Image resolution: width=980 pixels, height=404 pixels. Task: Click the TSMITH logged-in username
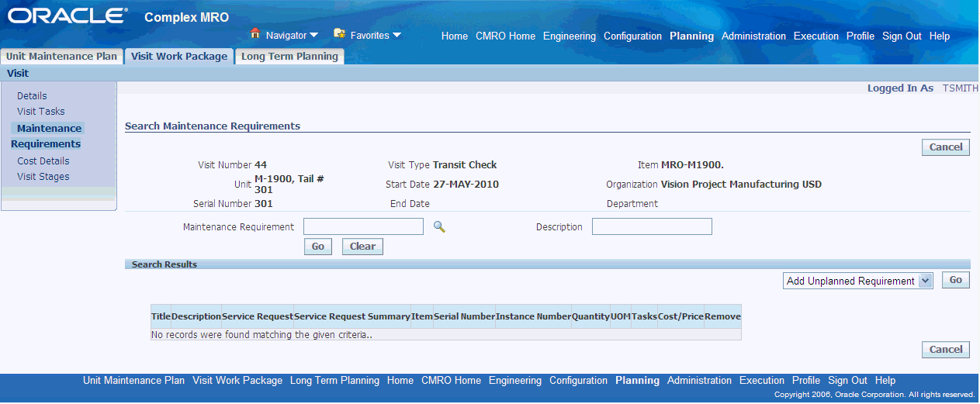click(961, 88)
